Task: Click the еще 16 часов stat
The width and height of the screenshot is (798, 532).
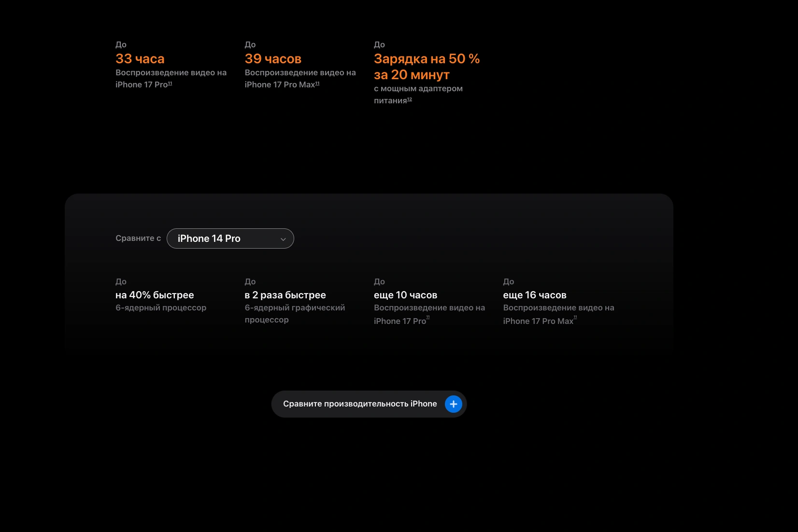Action: point(534,295)
